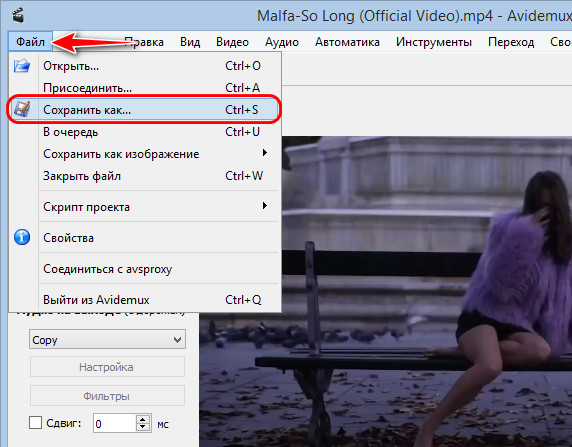
Task: Click the blue info icon beside Свойства
Action: click(x=22, y=237)
